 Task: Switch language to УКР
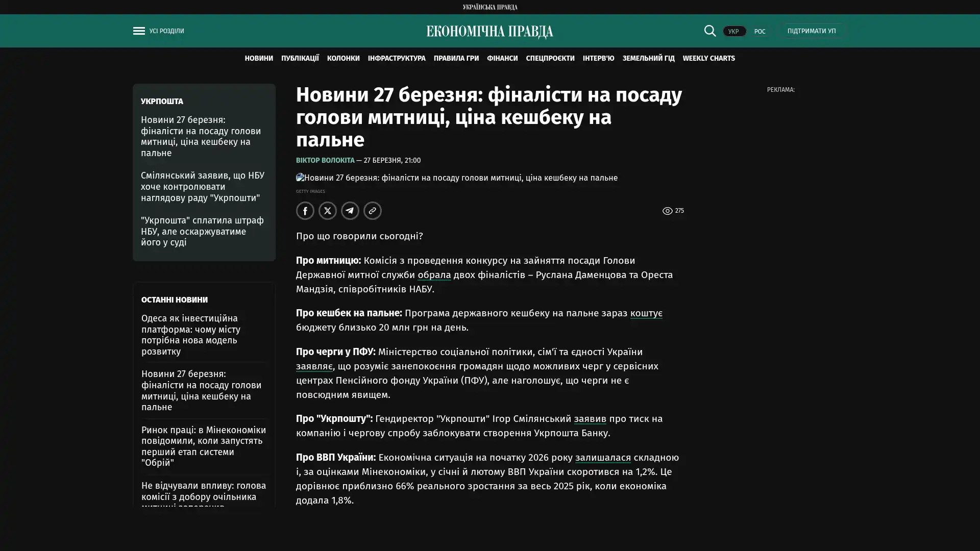[x=733, y=32]
